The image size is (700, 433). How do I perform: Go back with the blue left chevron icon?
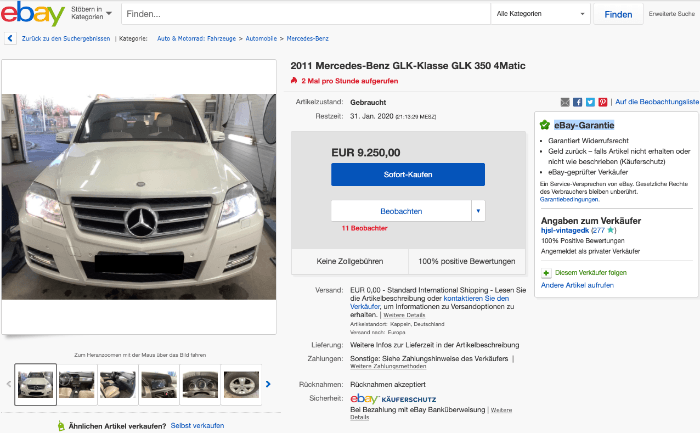(10, 38)
